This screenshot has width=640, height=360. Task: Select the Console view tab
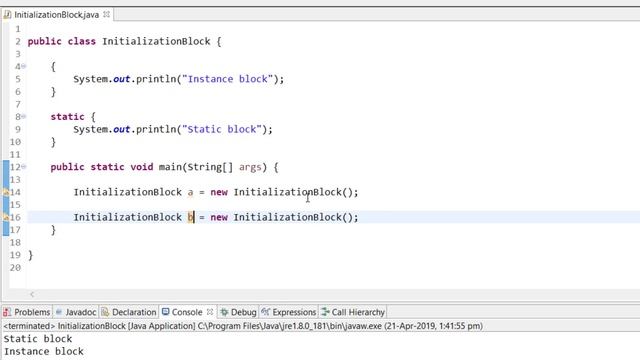[x=187, y=312]
